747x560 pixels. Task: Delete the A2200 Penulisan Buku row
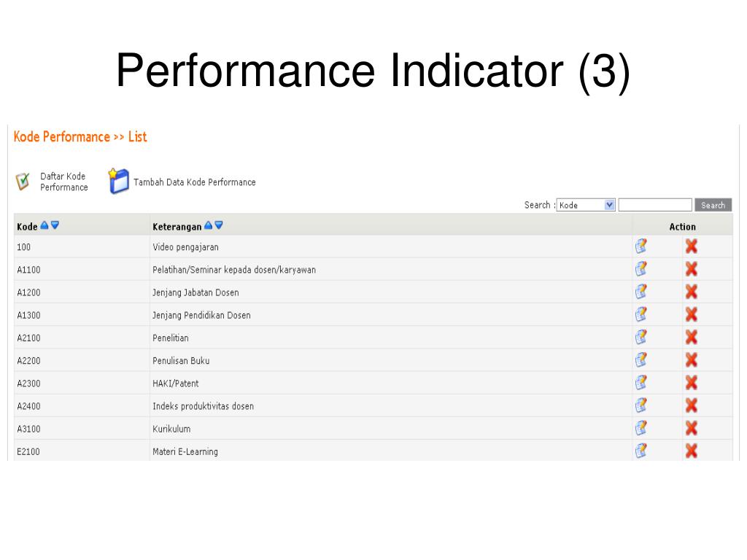(692, 360)
